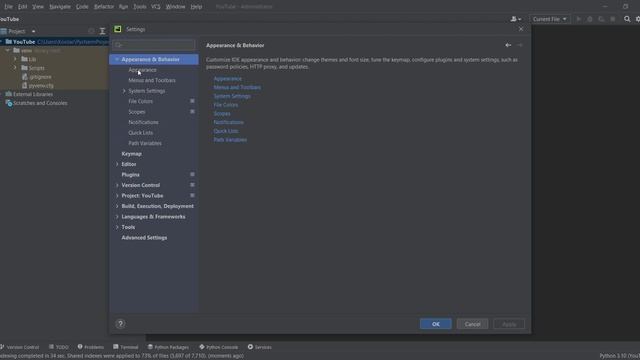
Task: Click project-level marker icon beside File Colors
Action: tap(192, 101)
